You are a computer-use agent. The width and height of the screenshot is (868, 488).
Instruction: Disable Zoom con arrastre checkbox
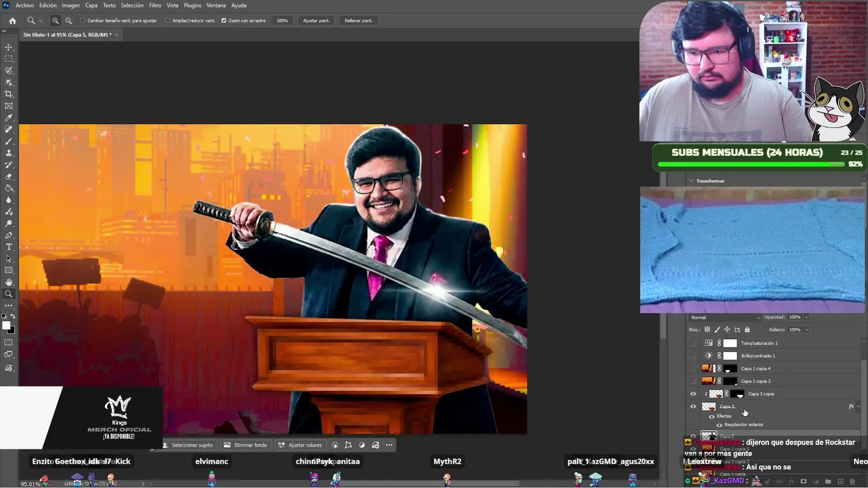pyautogui.click(x=224, y=20)
